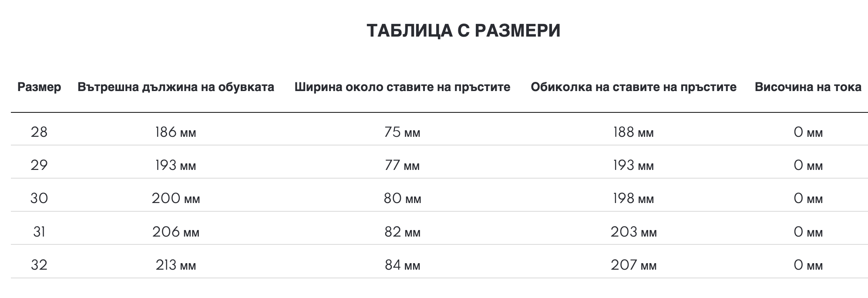The width and height of the screenshot is (868, 298).
Task: Click the 82 мм width cell
Action: [402, 232]
